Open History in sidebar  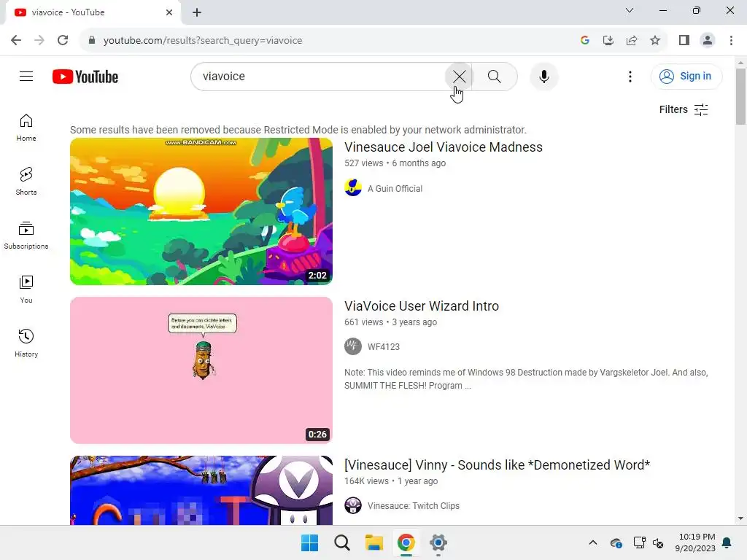[26, 343]
